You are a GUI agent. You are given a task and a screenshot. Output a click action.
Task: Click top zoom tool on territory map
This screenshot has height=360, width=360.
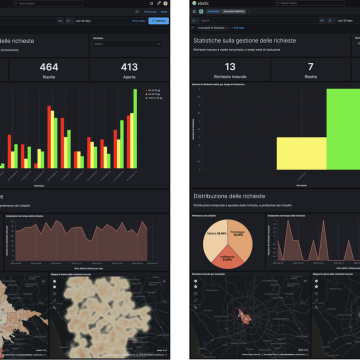tap(195, 281)
